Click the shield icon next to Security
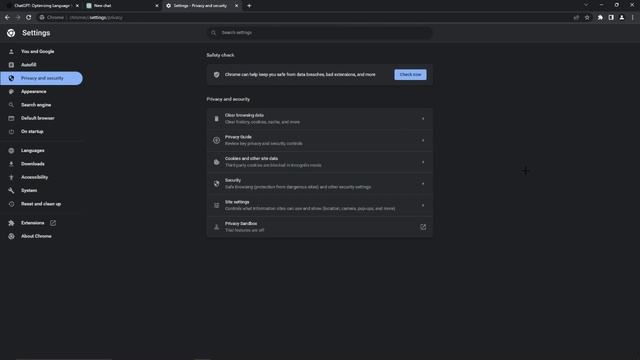Screen dimensions: 640x360 point(216,184)
